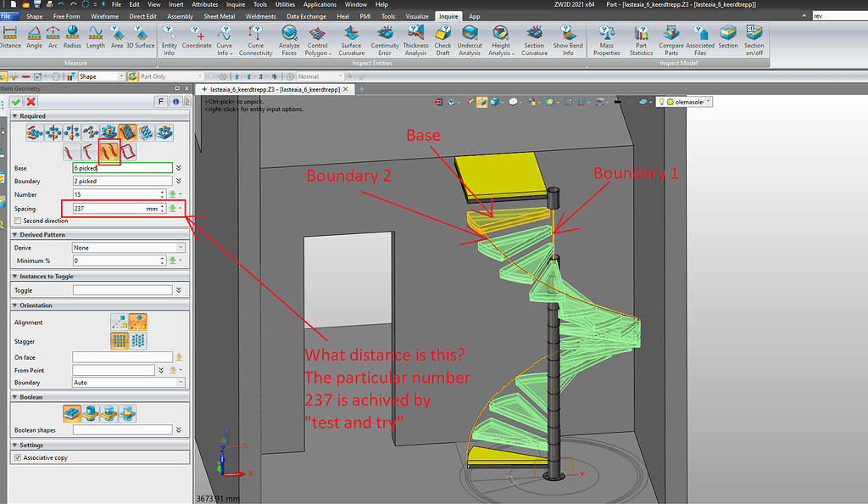Launch the Surface Curvature analysis tool
This screenshot has height=504, width=868.
(353, 36)
